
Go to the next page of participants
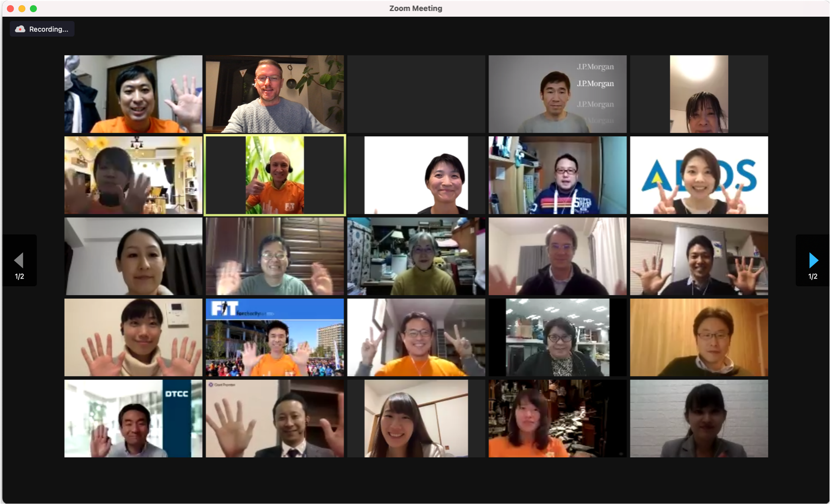pyautogui.click(x=813, y=261)
